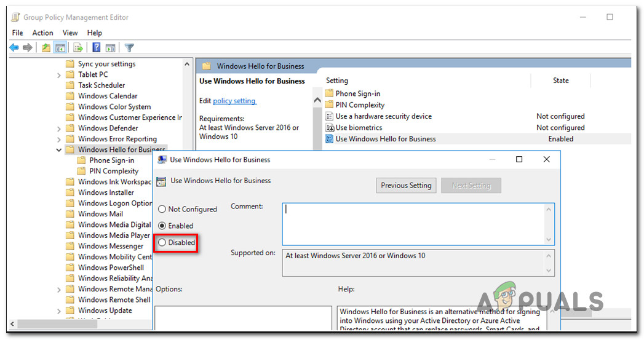Select the Enabled radio button
644x340 pixels.
pyautogui.click(x=162, y=226)
